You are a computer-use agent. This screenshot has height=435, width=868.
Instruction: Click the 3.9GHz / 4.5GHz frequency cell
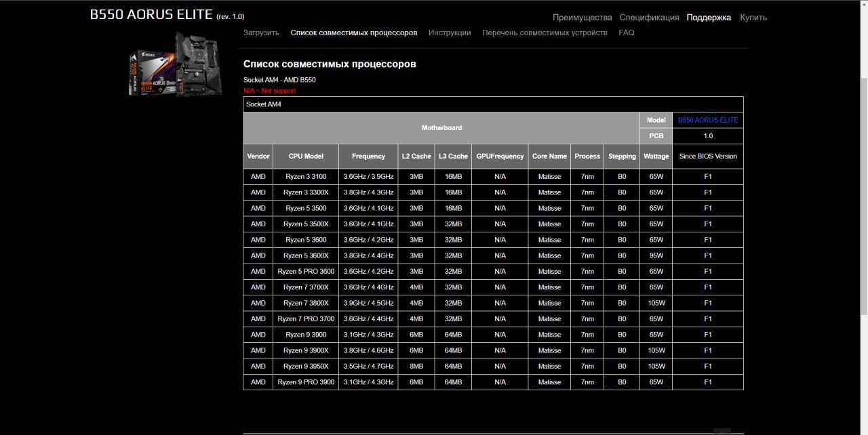(368, 303)
